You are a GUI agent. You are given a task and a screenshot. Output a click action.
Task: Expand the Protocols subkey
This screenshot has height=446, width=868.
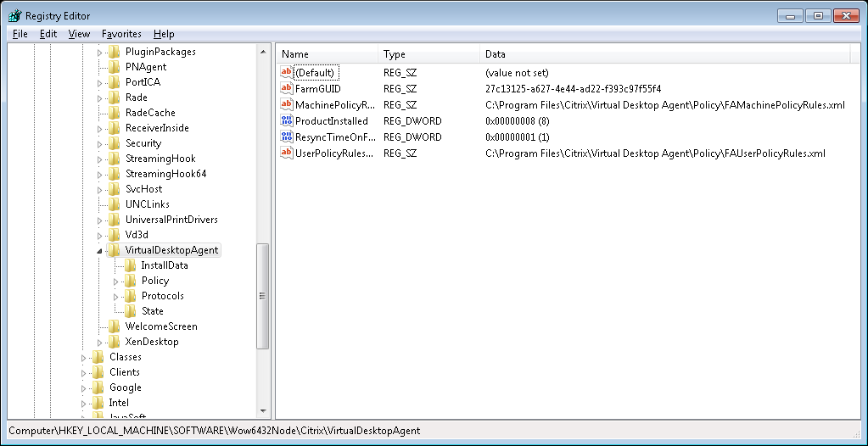click(x=116, y=297)
